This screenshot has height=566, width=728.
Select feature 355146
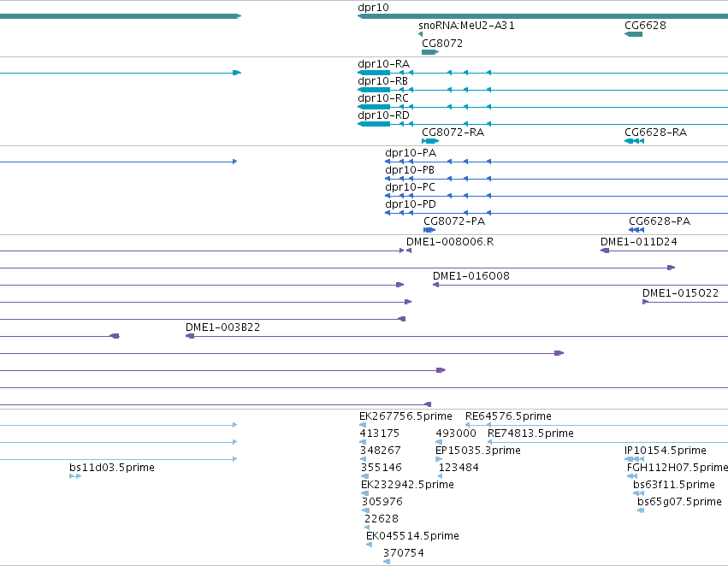[x=382, y=469]
